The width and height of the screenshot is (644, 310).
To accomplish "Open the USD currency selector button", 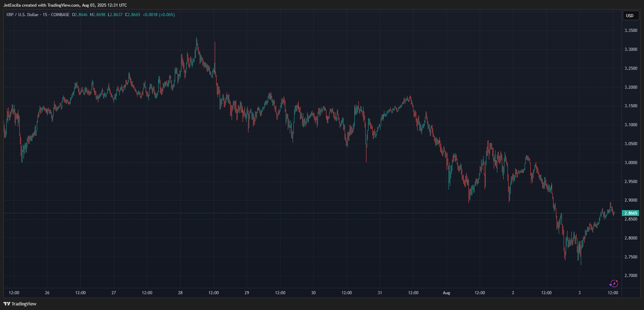I will 630,15.
